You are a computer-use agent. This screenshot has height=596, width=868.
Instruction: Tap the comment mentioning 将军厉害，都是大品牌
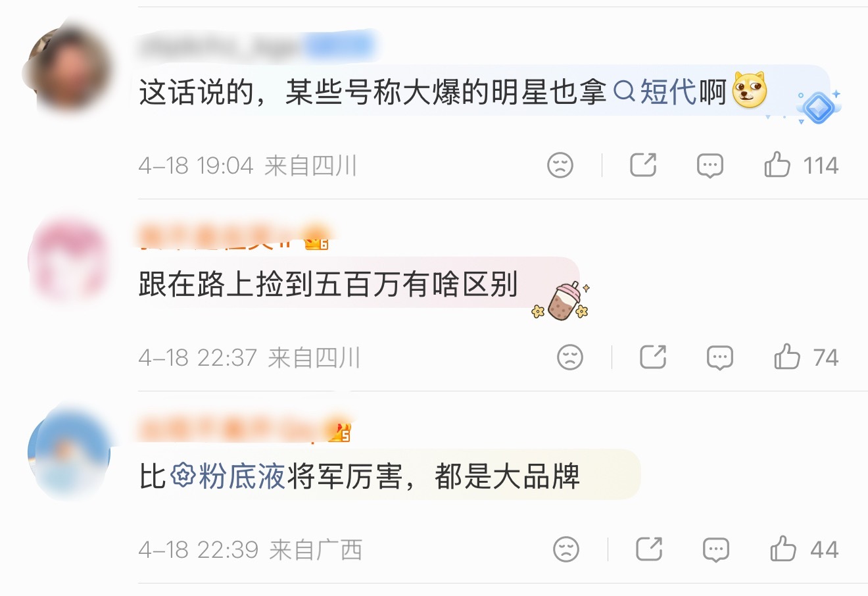click(x=359, y=476)
